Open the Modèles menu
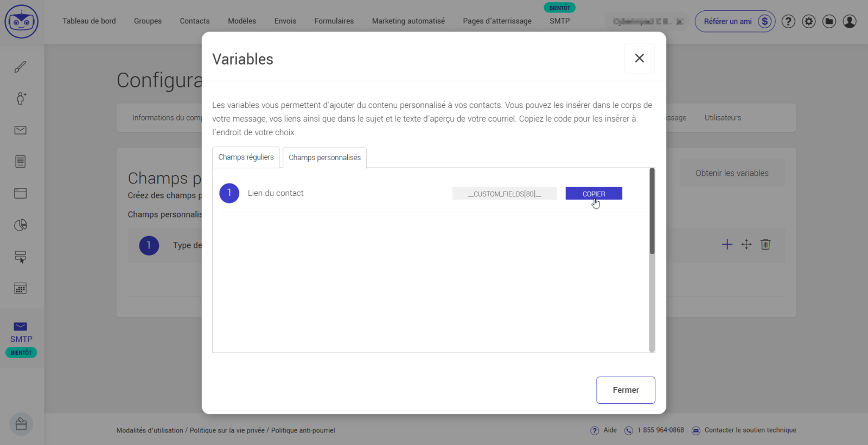The image size is (868, 445). tap(242, 21)
